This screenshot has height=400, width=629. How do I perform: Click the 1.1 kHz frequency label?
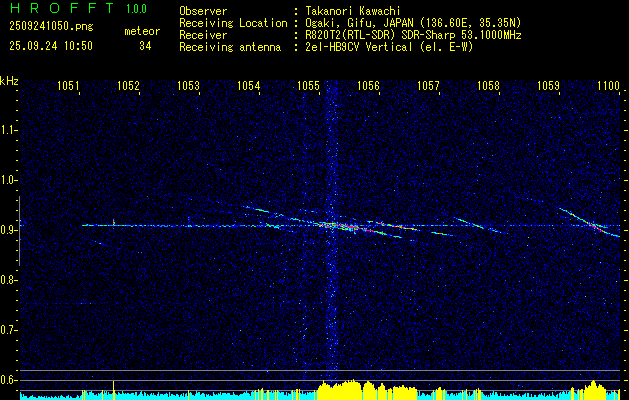(8, 130)
